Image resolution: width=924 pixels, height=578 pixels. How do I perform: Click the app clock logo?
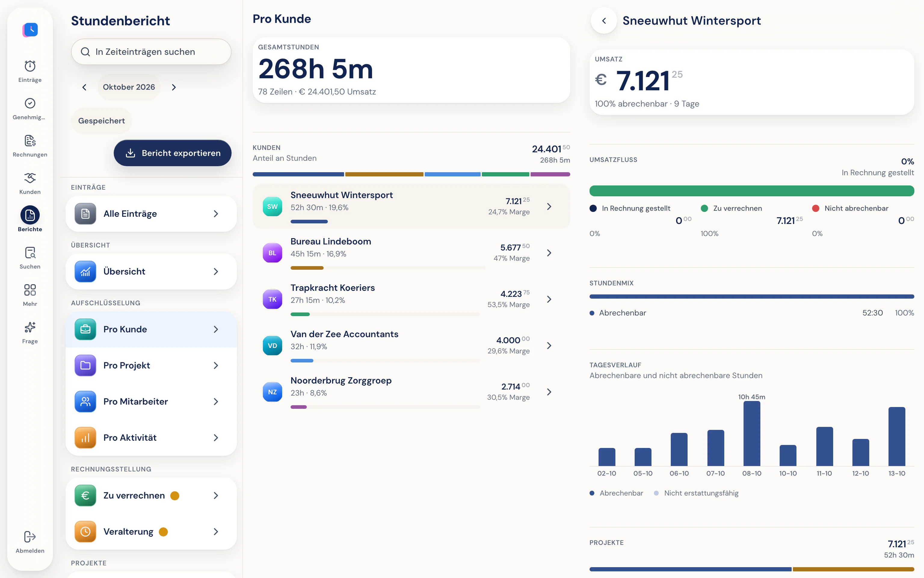(30, 30)
